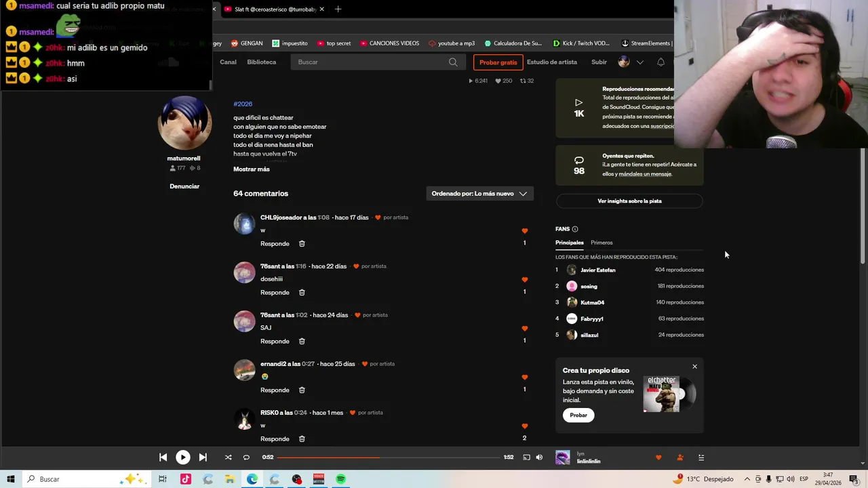This screenshot has width=868, height=488.
Task: Open cast-to-device icon in the player
Action: pyautogui.click(x=526, y=457)
